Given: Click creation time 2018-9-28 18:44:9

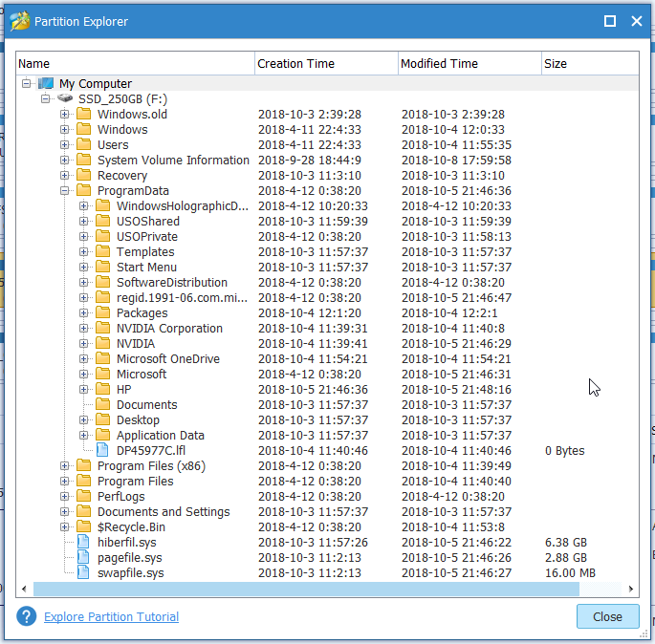Looking at the screenshot, I should point(310,161).
